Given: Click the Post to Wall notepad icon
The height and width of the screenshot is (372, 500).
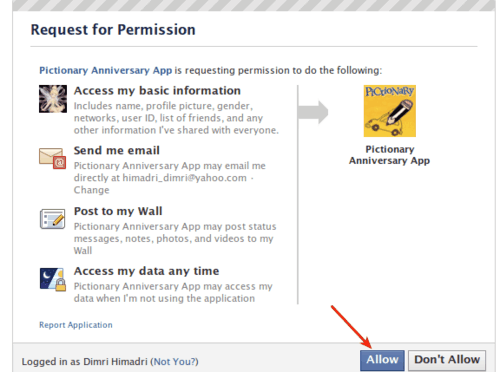Looking at the screenshot, I should [52, 219].
